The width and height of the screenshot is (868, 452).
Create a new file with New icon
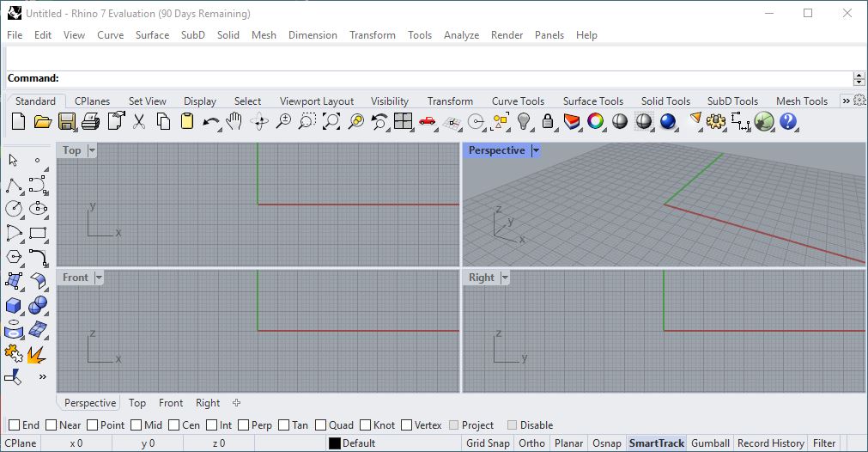tap(18, 121)
